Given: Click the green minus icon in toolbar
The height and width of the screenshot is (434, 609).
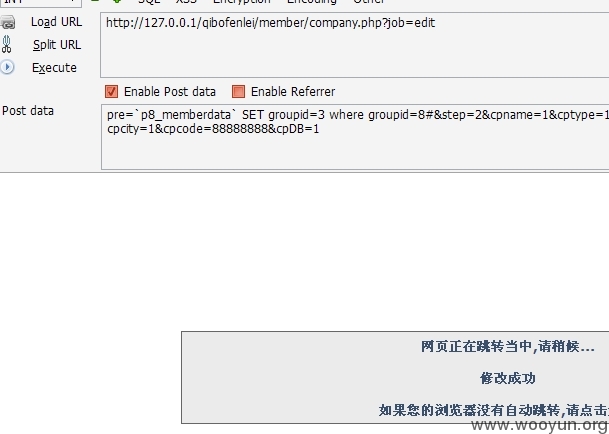Looking at the screenshot, I should point(95,1).
